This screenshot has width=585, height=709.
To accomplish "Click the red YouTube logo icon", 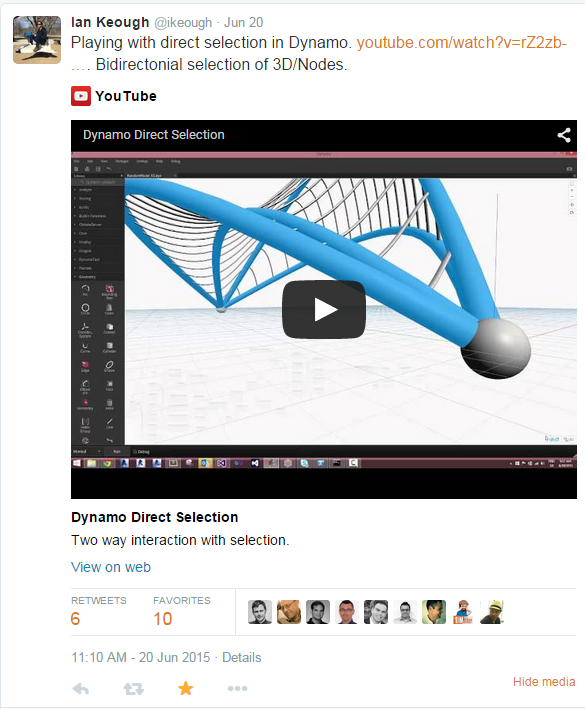I will 81,96.
